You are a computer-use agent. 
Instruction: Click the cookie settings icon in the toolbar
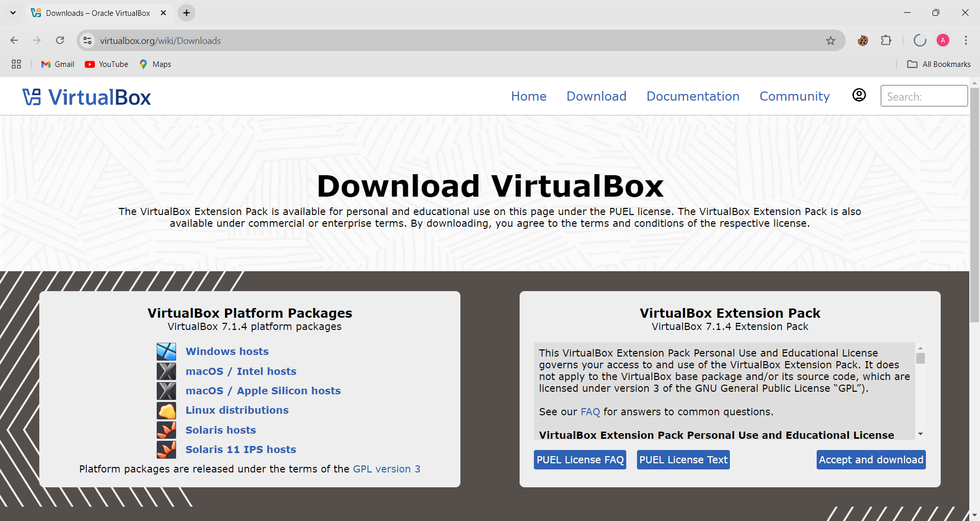pyautogui.click(x=863, y=40)
